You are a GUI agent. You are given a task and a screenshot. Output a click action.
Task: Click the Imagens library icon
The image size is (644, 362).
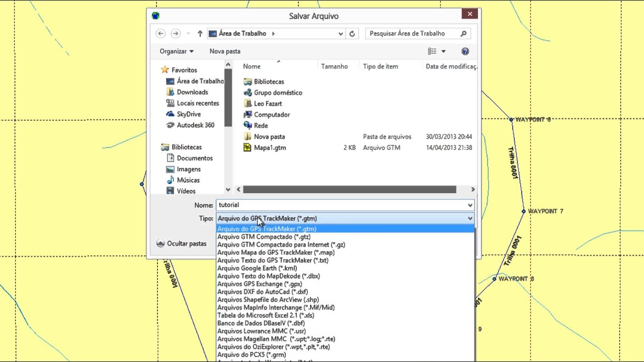(x=170, y=169)
